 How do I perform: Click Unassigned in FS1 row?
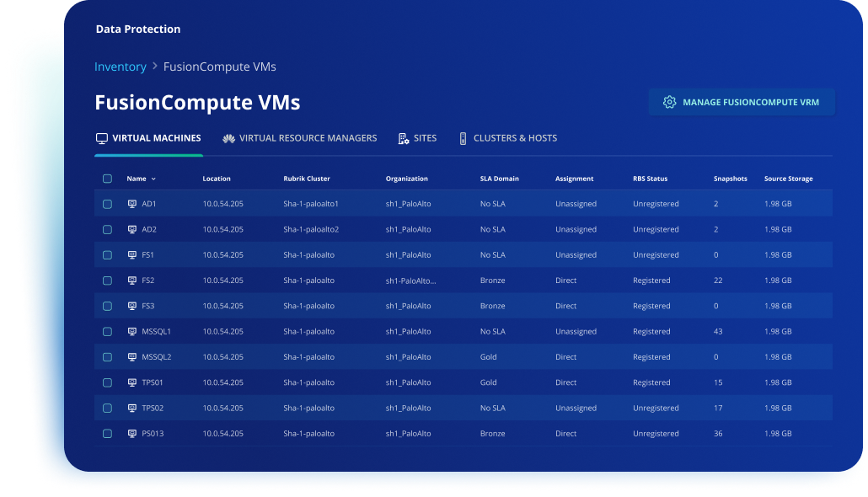[576, 255]
